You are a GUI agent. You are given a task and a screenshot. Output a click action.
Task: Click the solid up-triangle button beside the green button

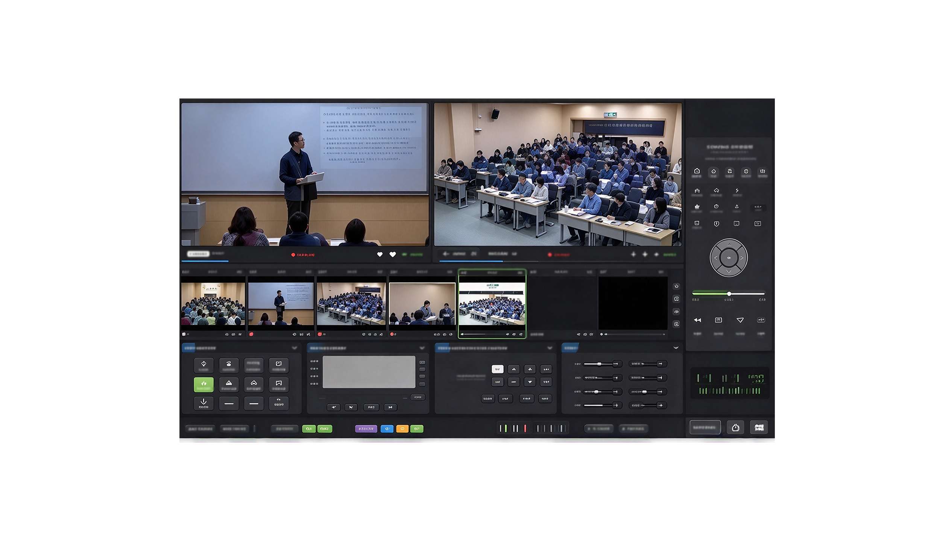pyautogui.click(x=228, y=384)
